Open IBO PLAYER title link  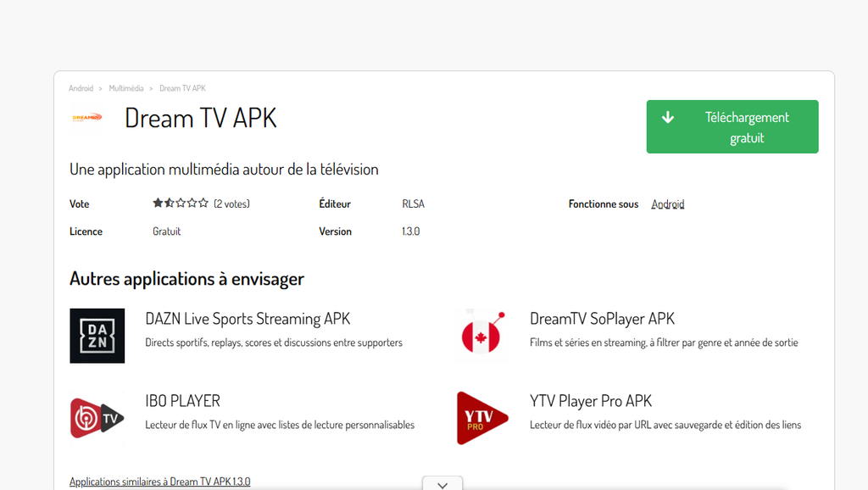coord(183,401)
